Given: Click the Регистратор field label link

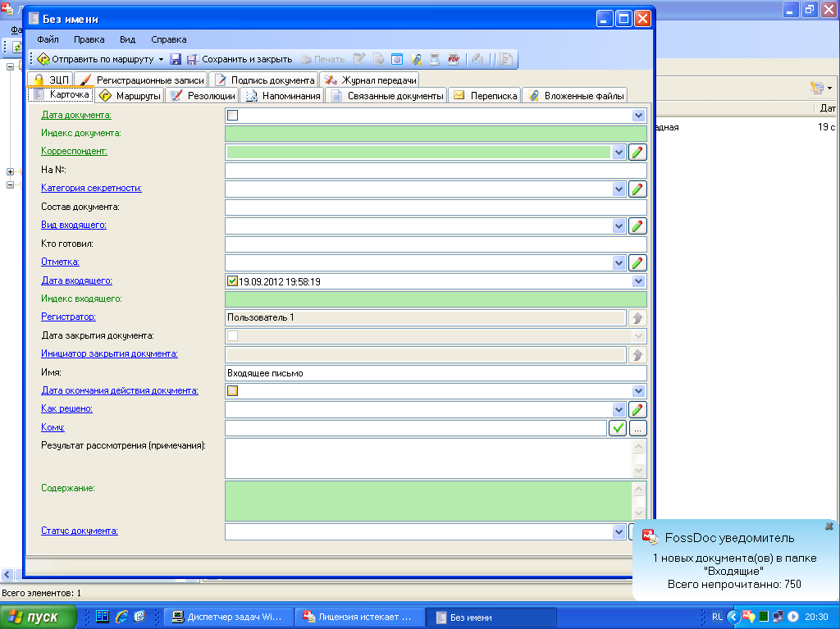Looking at the screenshot, I should coord(69,317).
